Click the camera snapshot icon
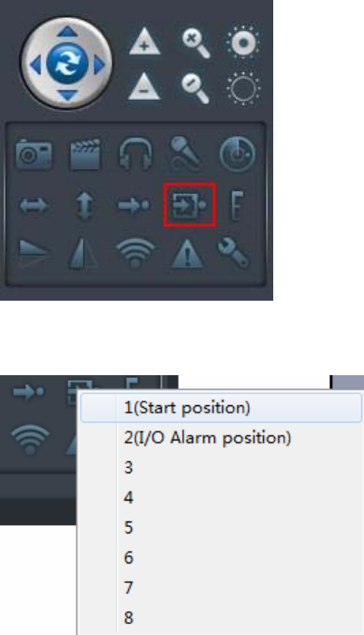Image resolution: width=364 pixels, height=635 pixels. coord(34,154)
